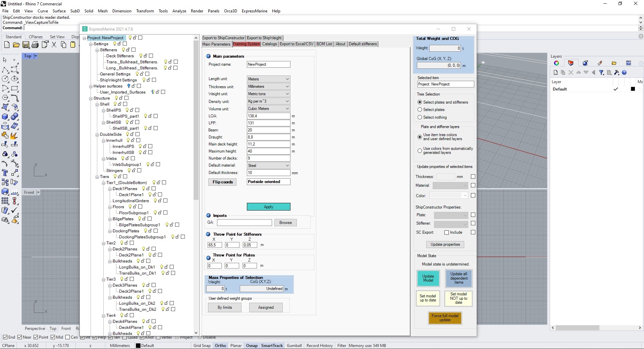
Task: Click the Paste clipboard icon
Action: pos(73,45)
